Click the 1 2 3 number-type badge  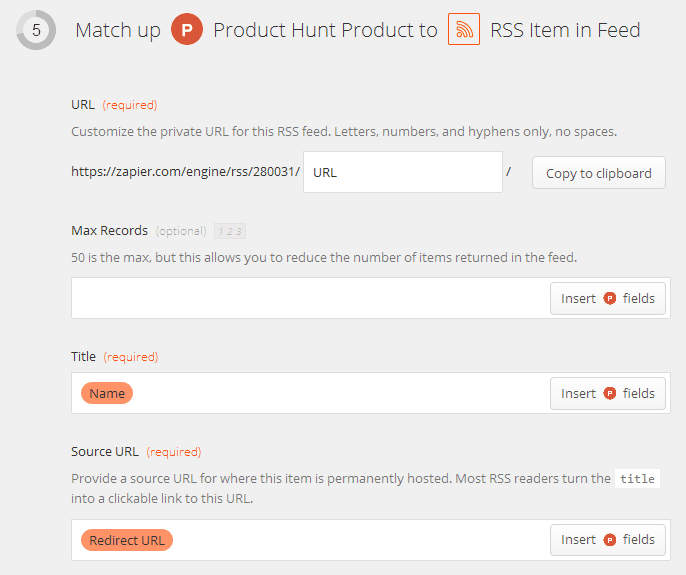click(x=230, y=231)
